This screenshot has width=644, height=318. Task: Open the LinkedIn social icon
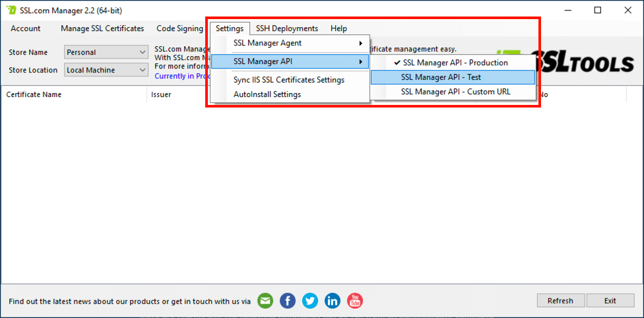pos(333,301)
